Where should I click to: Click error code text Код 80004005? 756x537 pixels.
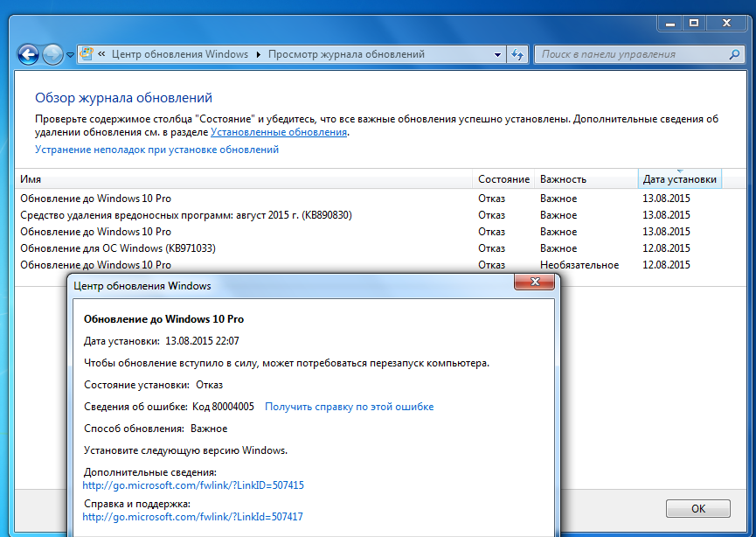point(223,407)
